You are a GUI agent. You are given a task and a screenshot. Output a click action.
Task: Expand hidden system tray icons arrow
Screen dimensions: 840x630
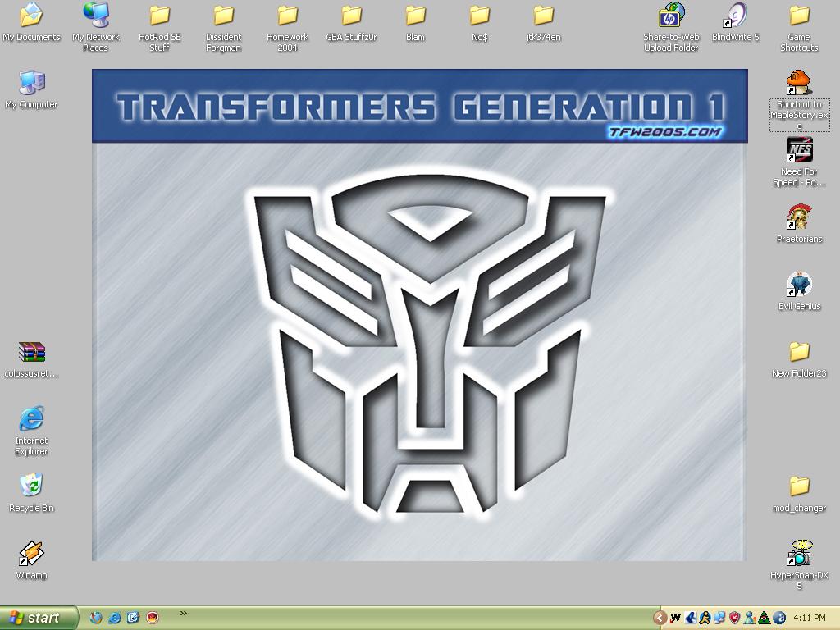660,618
